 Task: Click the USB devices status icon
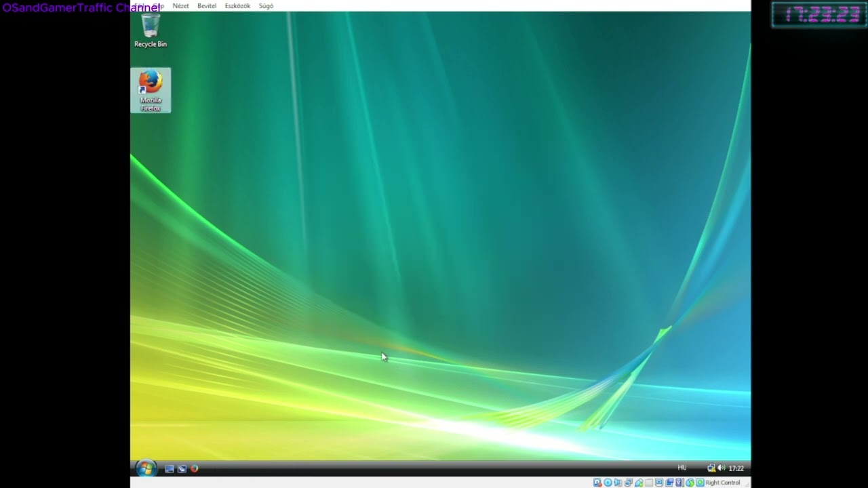639,483
